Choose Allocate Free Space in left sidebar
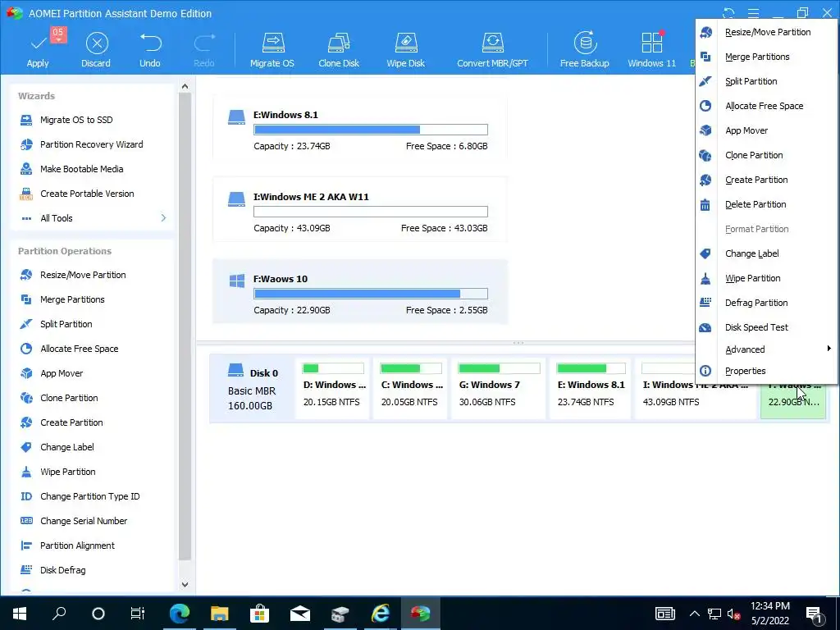 [x=80, y=349]
